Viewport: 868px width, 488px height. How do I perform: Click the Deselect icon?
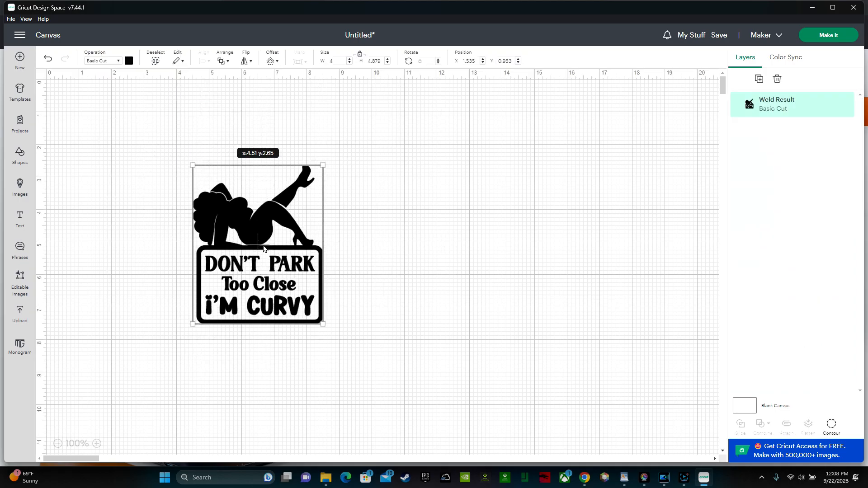pyautogui.click(x=156, y=61)
